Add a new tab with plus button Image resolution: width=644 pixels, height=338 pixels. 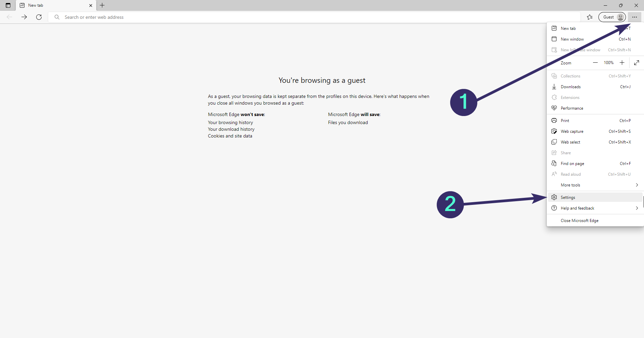tap(102, 5)
